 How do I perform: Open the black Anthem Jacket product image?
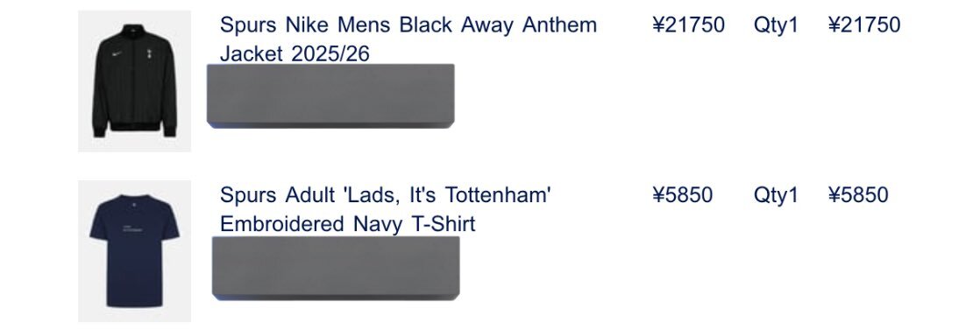point(134,81)
